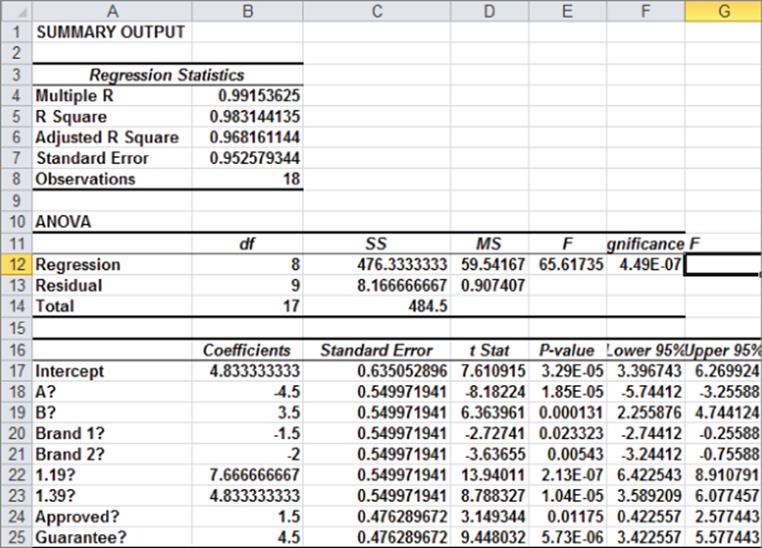This screenshot has height=548, width=762.
Task: Select highlighted column G header
Action: pyautogui.click(x=724, y=10)
